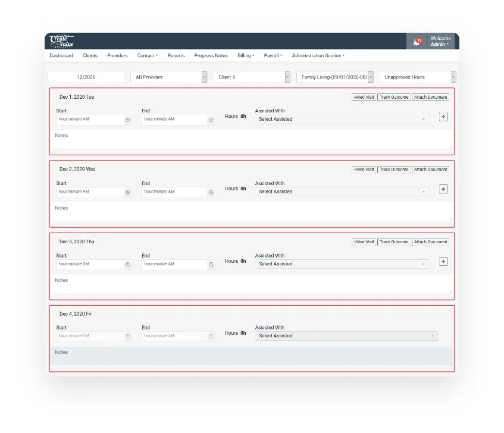
Task: Open the Providers menu item
Action: tap(117, 55)
